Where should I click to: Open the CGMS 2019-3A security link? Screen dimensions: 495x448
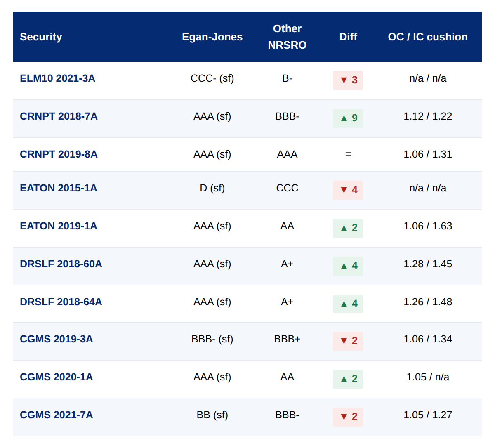(x=56, y=339)
